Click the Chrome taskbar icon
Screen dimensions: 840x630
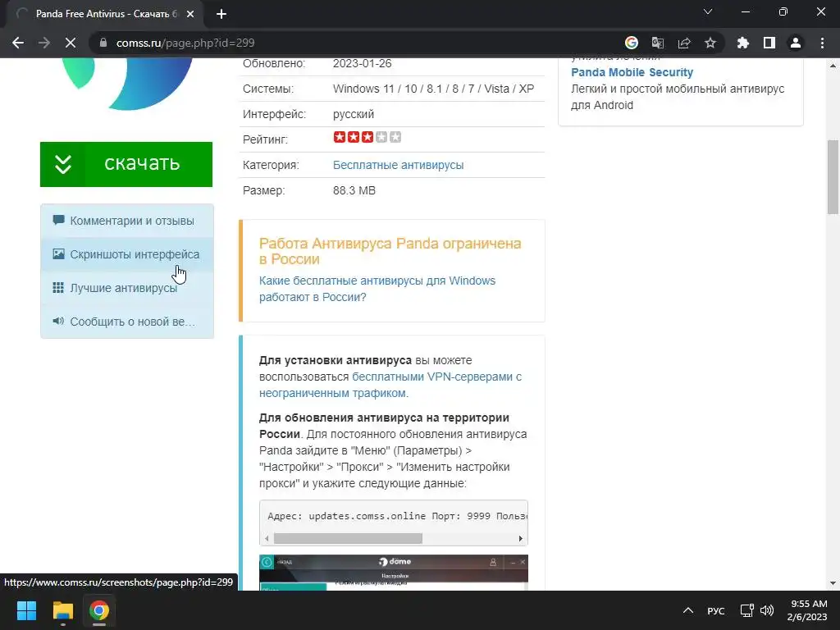click(x=99, y=610)
